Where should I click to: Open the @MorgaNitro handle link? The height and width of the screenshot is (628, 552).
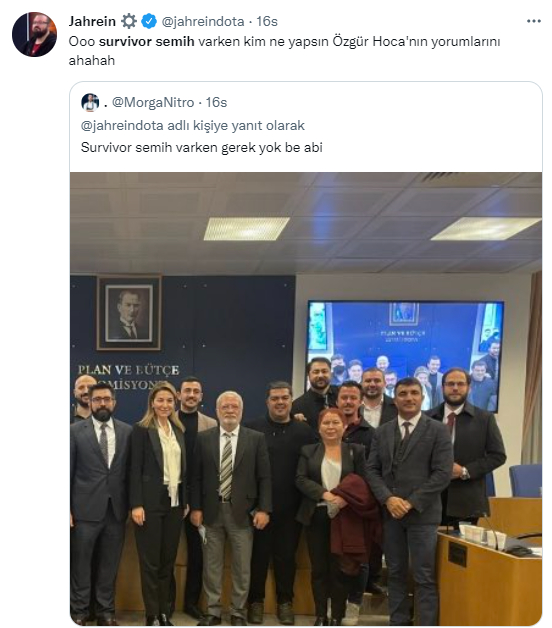153,103
